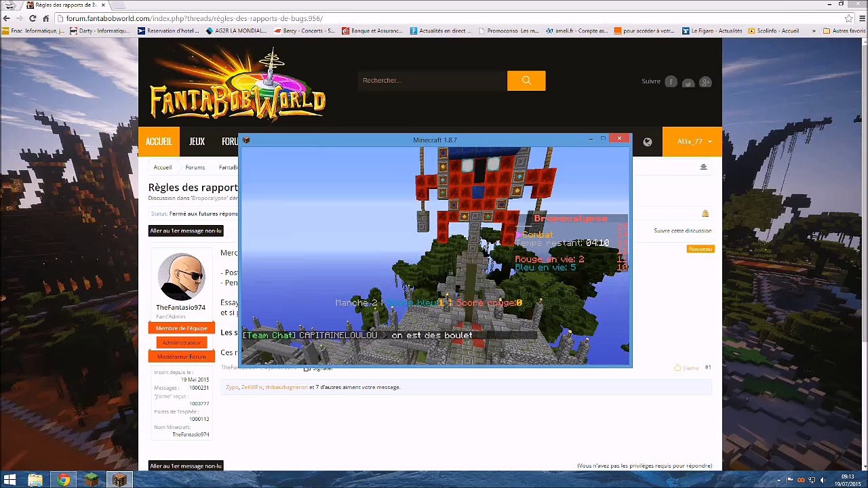Screen dimensions: 868x488
Task: Close the 'Règles des rapports' browser tab
Action: click(x=103, y=5)
